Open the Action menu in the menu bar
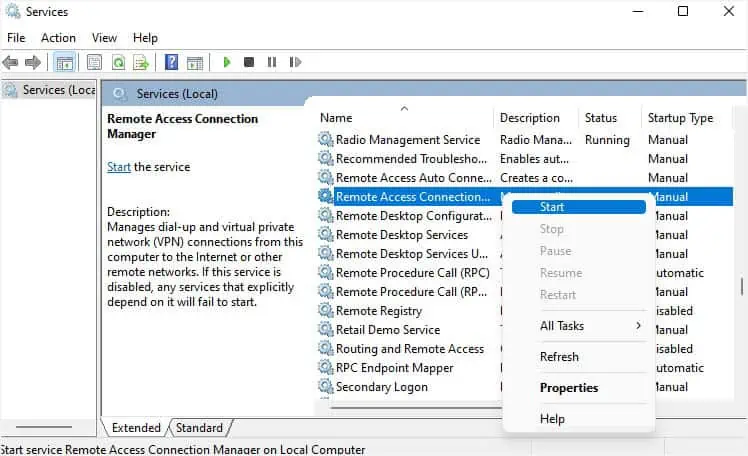Screen dimensions: 748x456 [58, 38]
